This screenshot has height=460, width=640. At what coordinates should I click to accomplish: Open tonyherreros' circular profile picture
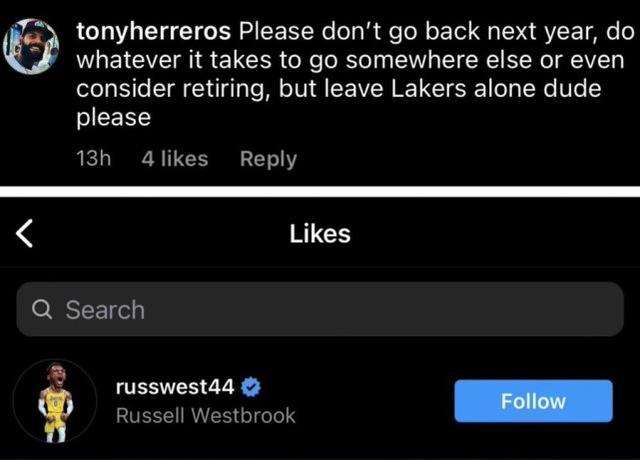coord(31,46)
